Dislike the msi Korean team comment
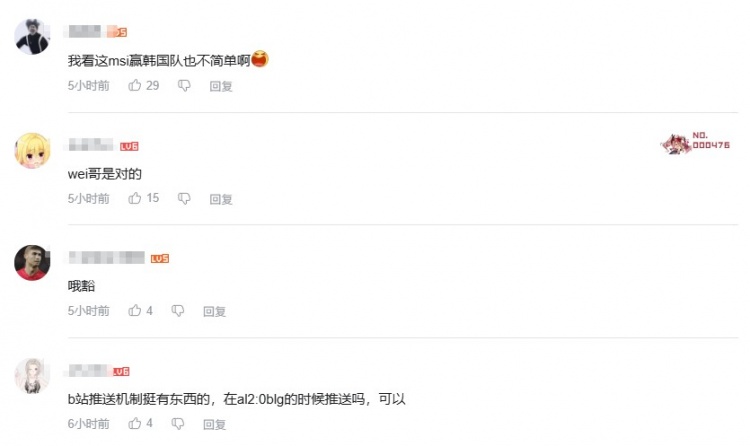The image size is (750, 446). [184, 86]
